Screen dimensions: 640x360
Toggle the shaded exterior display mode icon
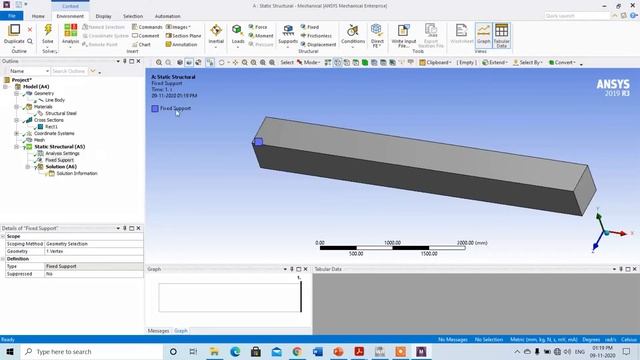[189, 62]
